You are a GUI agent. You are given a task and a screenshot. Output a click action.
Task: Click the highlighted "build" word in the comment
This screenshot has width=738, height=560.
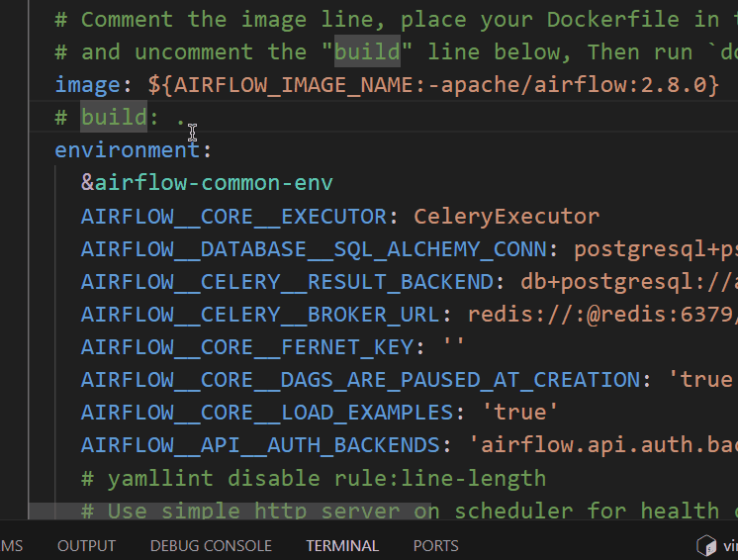click(x=367, y=51)
